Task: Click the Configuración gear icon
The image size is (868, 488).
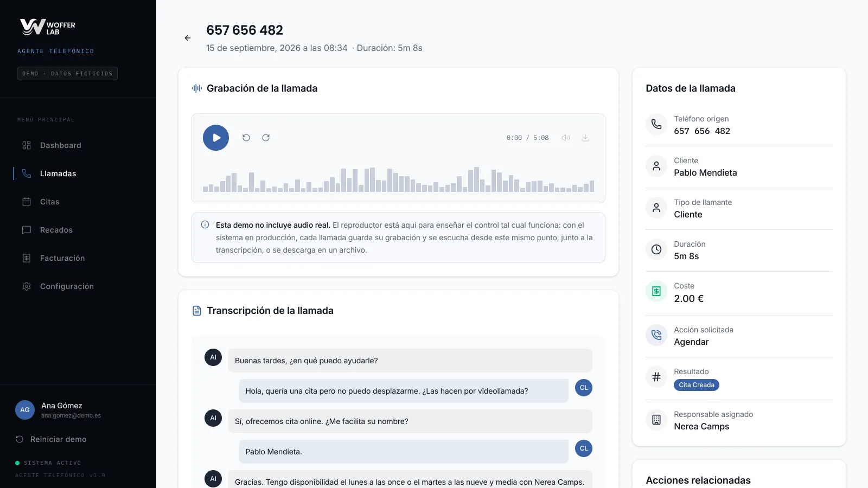Action: click(27, 286)
